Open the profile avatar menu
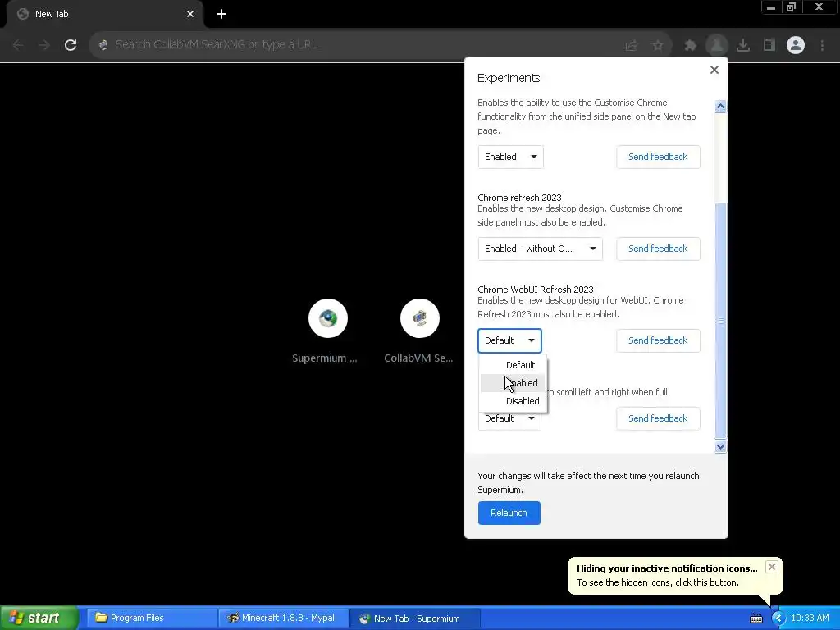Image resolution: width=840 pixels, height=630 pixels. (x=796, y=45)
